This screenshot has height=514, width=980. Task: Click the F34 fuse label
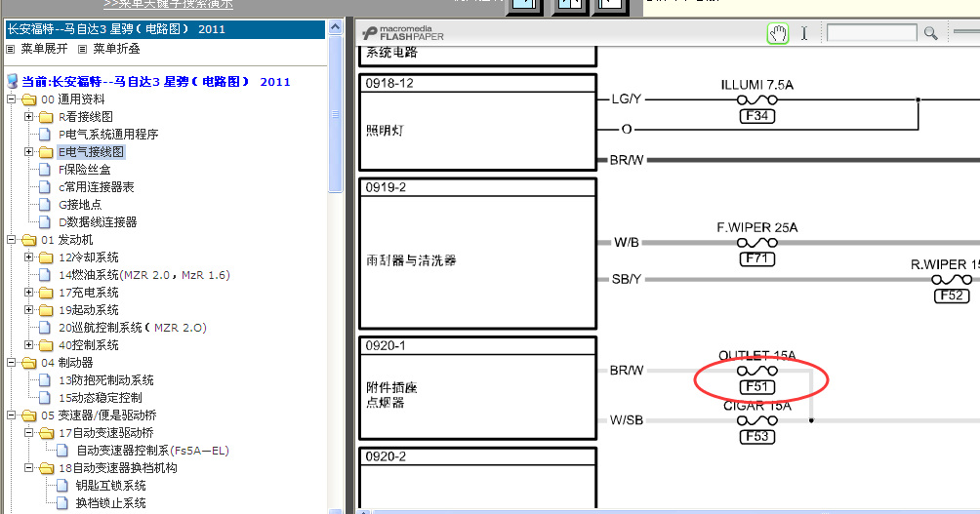756,116
